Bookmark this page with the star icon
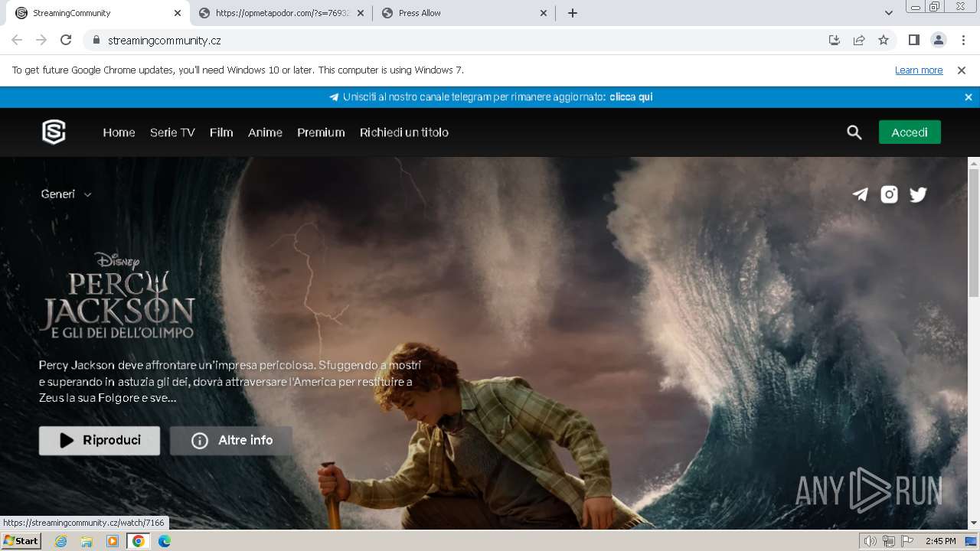 coord(884,40)
